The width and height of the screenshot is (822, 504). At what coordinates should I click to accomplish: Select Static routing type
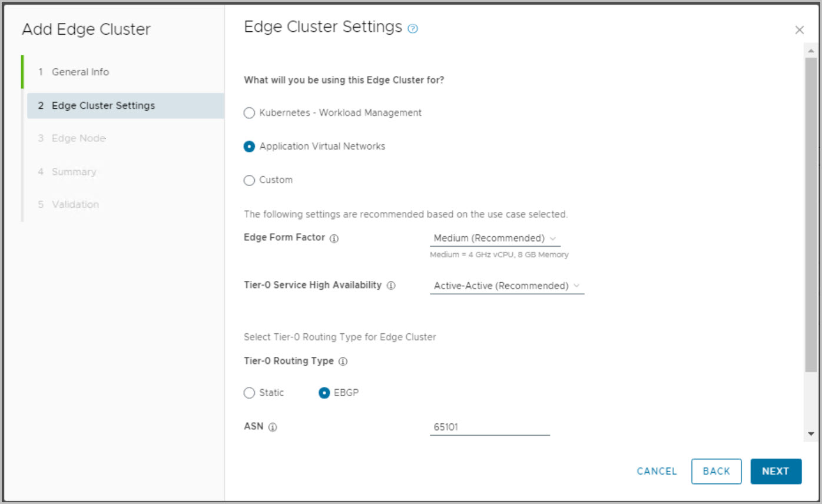[250, 393]
